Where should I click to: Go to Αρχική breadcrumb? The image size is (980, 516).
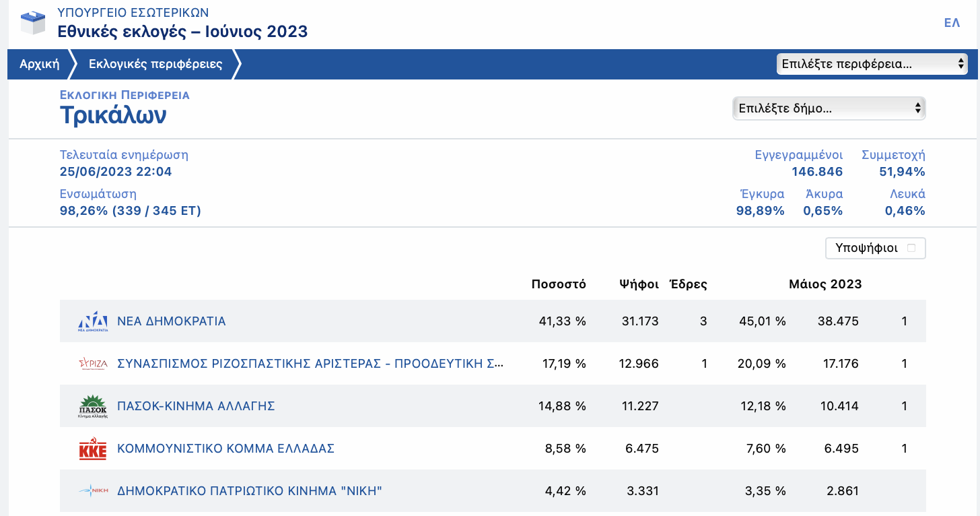click(x=39, y=65)
